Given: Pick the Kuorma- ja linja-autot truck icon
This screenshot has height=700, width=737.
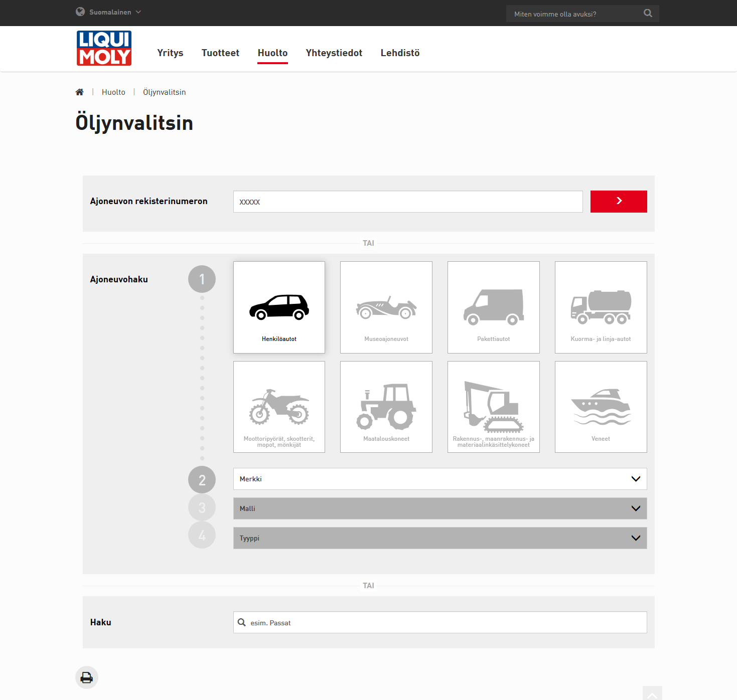Looking at the screenshot, I should 601,307.
